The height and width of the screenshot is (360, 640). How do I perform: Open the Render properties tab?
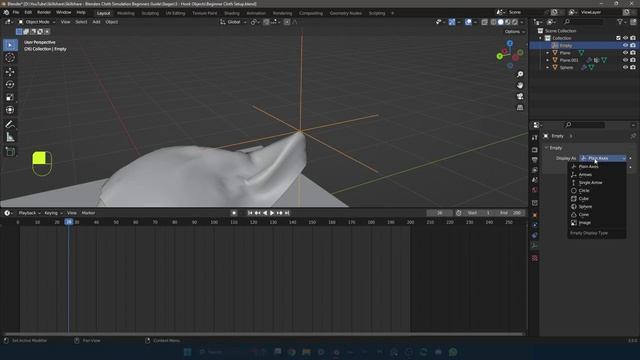(x=535, y=150)
